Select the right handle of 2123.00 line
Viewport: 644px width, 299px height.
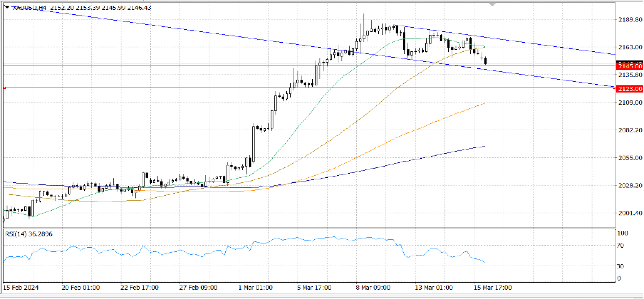[614, 88]
